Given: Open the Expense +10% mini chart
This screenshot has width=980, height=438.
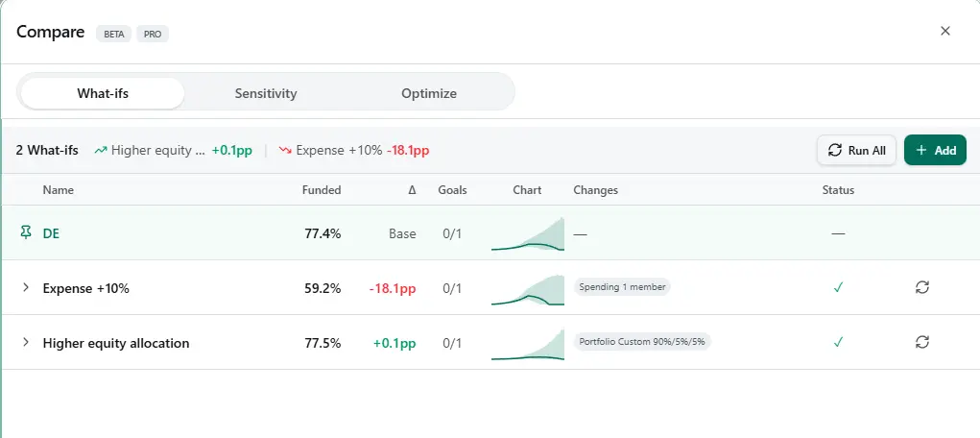Looking at the screenshot, I should [527, 288].
